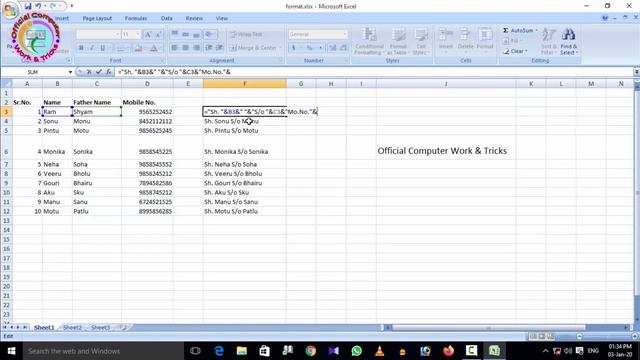Viewport: 640px width, 360px height.
Task: Increase decimal places
Action: [333, 48]
